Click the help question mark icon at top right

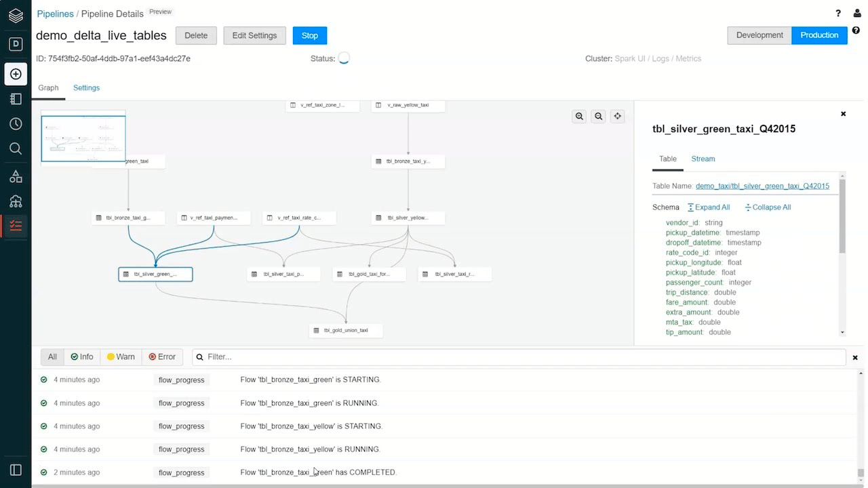(838, 13)
